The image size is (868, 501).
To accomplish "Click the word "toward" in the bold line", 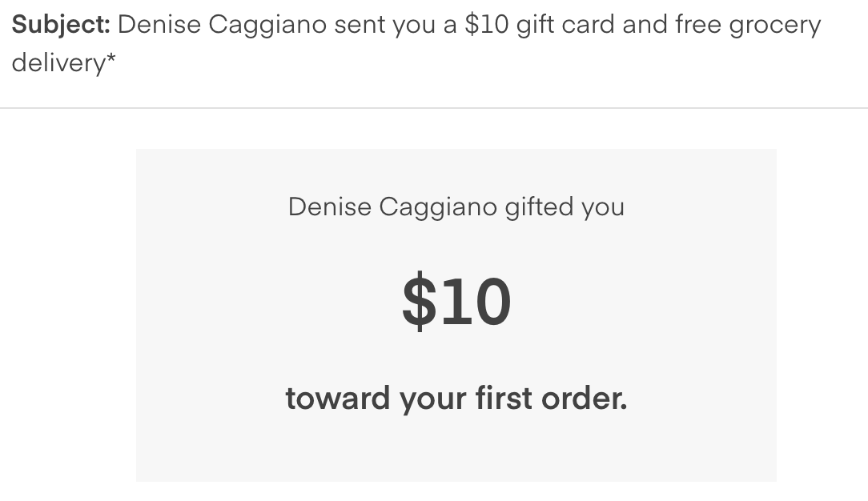I will point(338,399).
